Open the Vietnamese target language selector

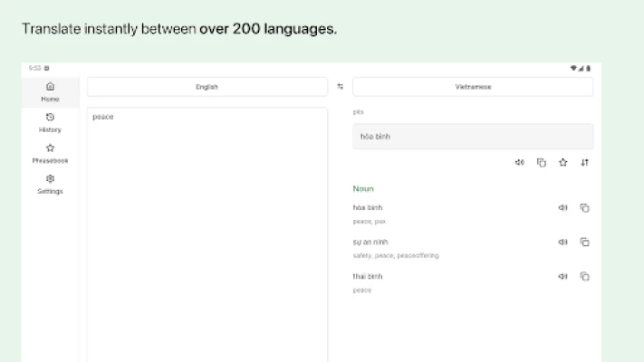(473, 87)
